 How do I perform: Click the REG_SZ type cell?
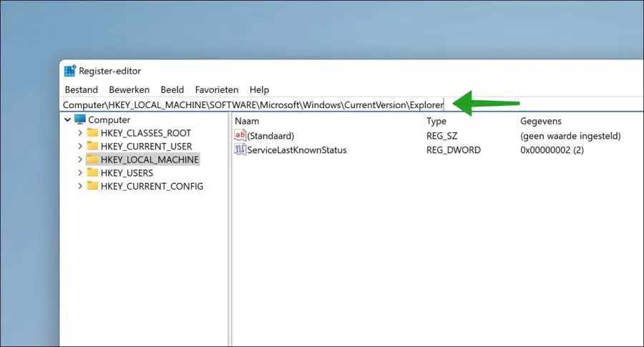(x=442, y=136)
